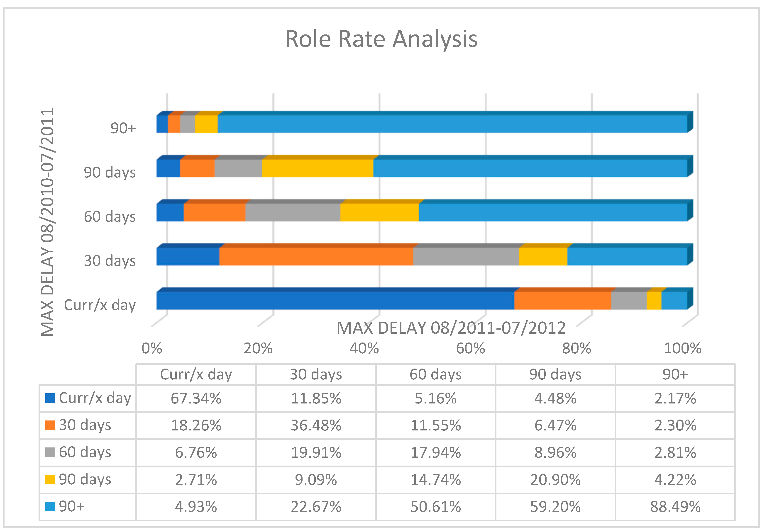Click the 67.34% cell in the data table
Screen dimensions: 767x532
tap(196, 398)
